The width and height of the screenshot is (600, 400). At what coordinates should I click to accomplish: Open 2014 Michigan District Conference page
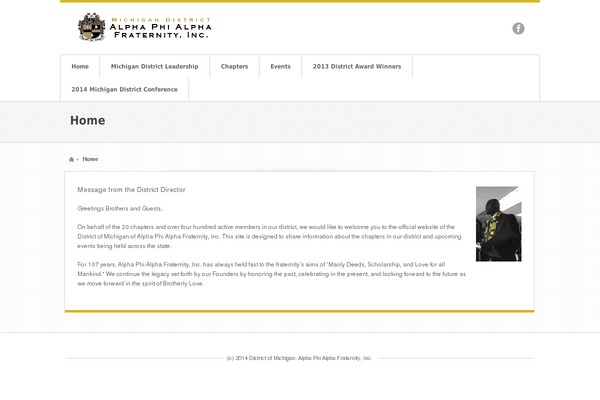[124, 89]
